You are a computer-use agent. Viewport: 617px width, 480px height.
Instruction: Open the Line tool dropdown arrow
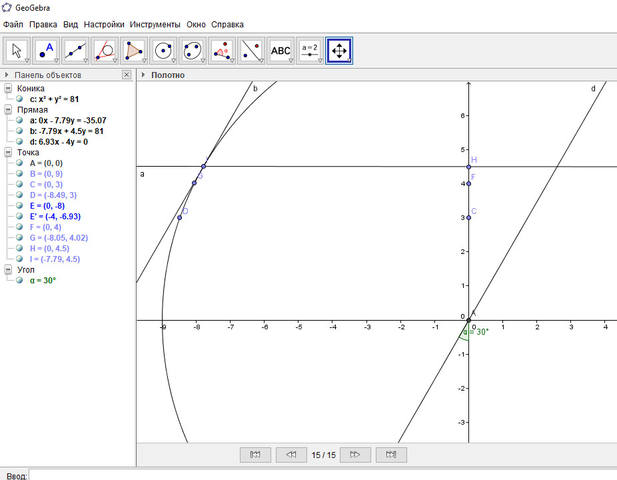(x=85, y=60)
